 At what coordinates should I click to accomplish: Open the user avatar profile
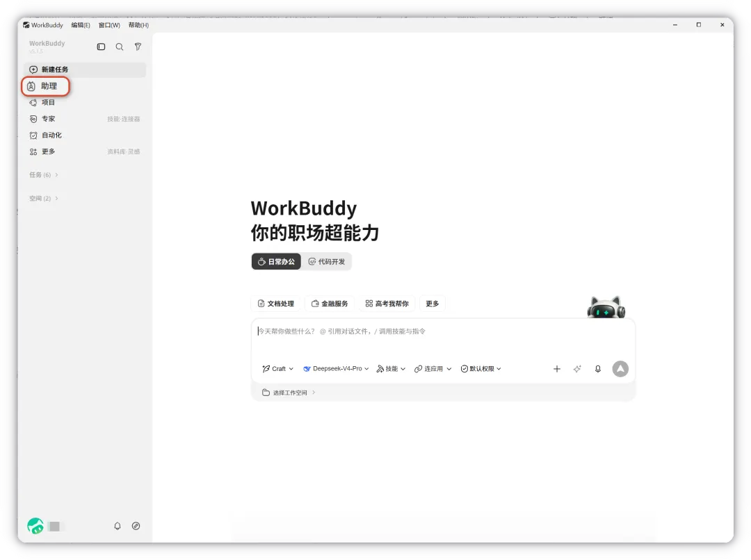35,526
